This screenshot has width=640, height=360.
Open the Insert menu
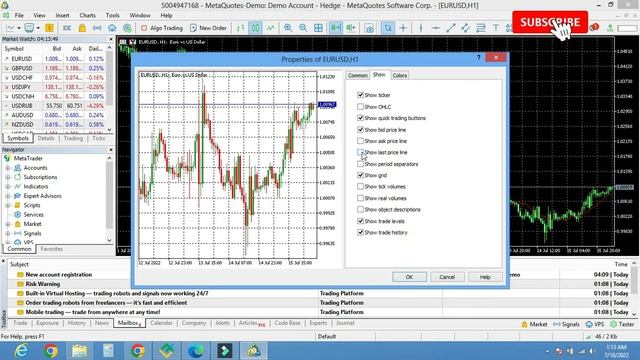point(62,16)
